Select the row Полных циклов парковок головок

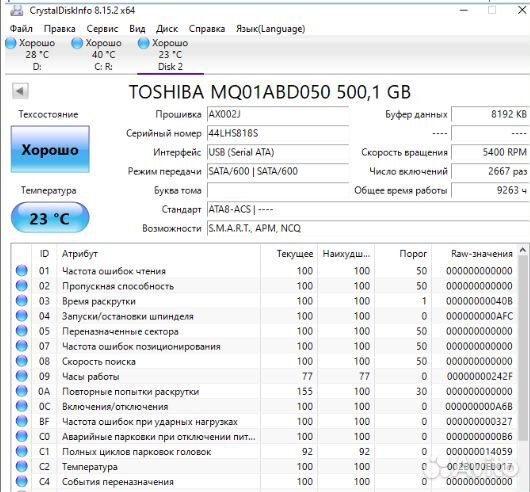point(264,451)
